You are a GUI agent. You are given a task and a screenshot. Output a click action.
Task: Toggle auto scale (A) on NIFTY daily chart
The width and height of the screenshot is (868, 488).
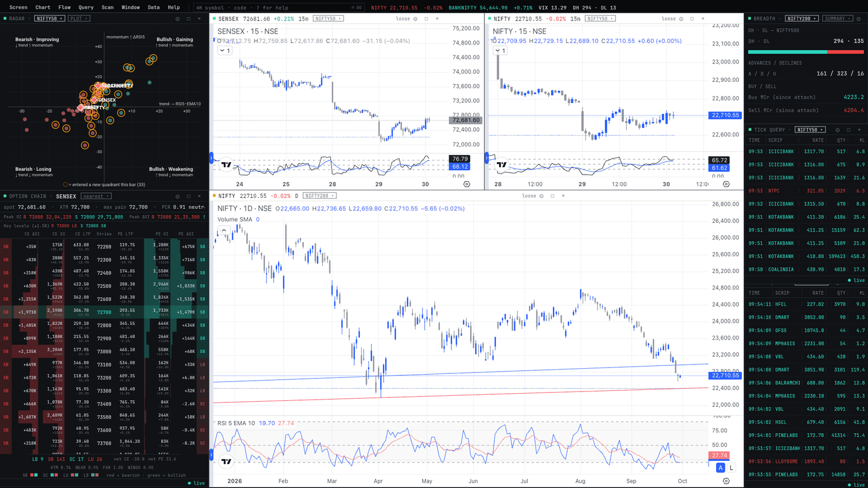pyautogui.click(x=720, y=467)
